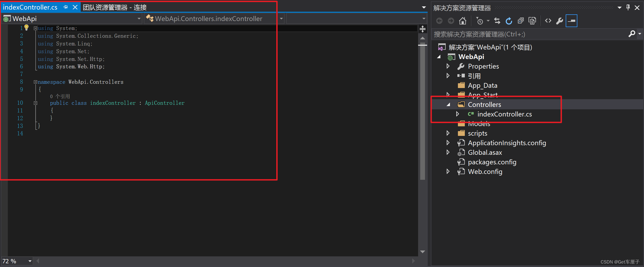644x267 pixels.
Task: Open the WebApi.Controllers.indexController navigation dropdown
Action: point(281,19)
